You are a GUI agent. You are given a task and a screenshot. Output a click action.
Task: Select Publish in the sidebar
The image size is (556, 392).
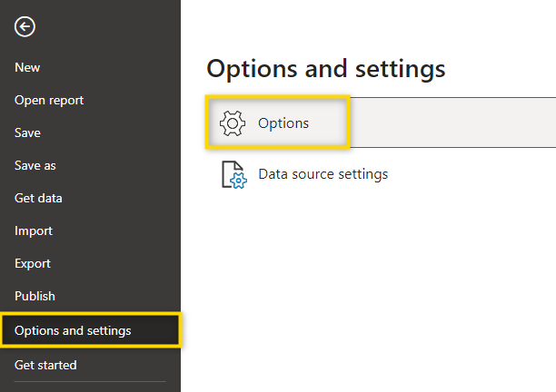pyautogui.click(x=35, y=296)
